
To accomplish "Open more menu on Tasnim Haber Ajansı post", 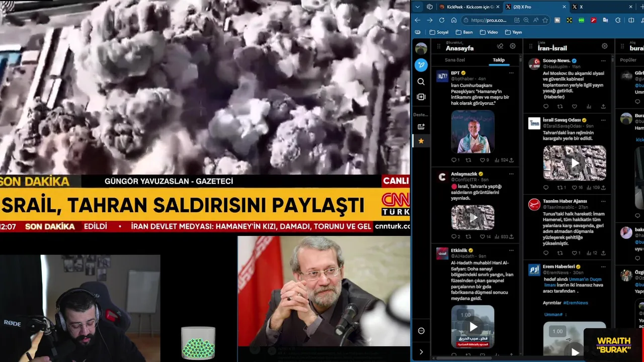I will click(603, 201).
